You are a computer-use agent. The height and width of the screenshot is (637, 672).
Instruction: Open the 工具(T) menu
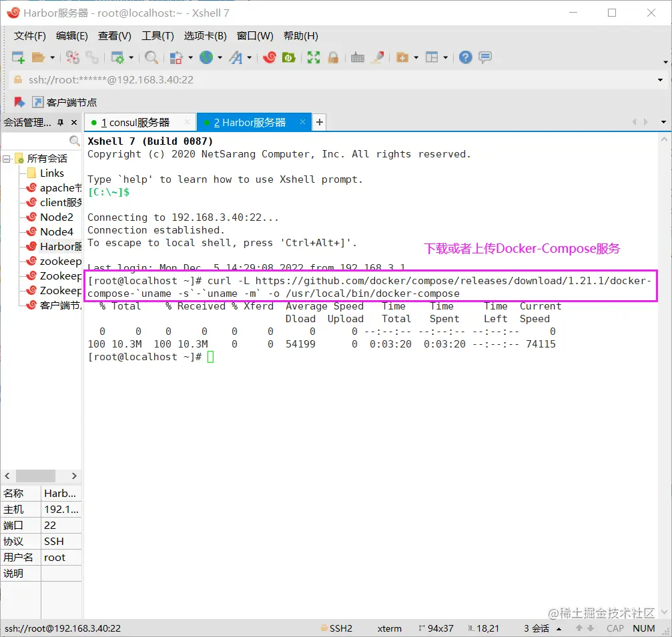coord(157,36)
